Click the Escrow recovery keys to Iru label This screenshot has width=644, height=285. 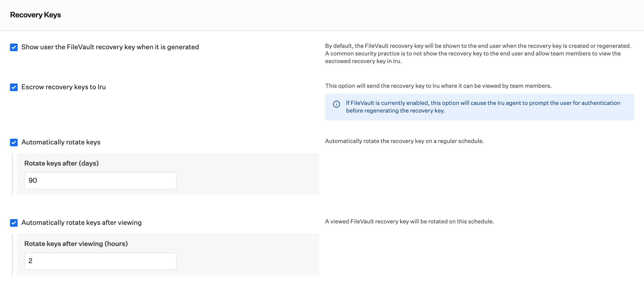64,87
